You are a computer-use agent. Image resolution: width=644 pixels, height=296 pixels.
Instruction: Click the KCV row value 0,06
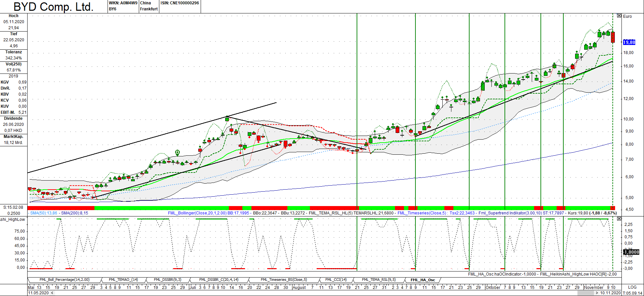tap(23, 100)
